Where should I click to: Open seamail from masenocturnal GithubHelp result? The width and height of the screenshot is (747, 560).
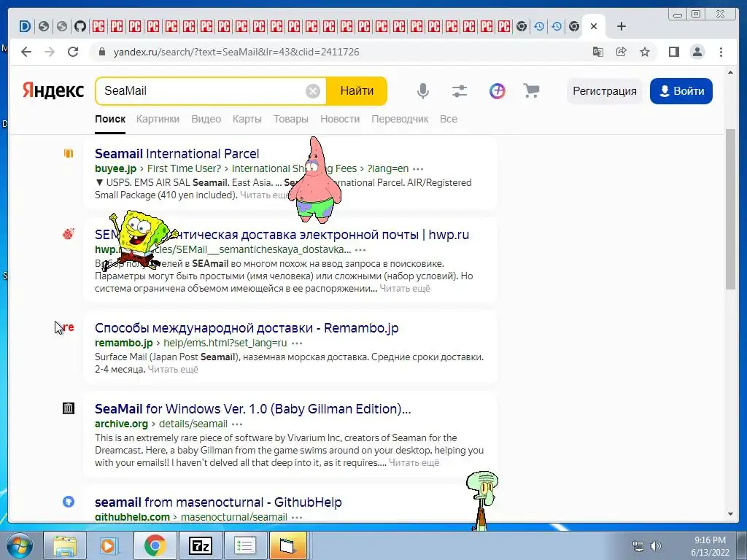click(218, 502)
